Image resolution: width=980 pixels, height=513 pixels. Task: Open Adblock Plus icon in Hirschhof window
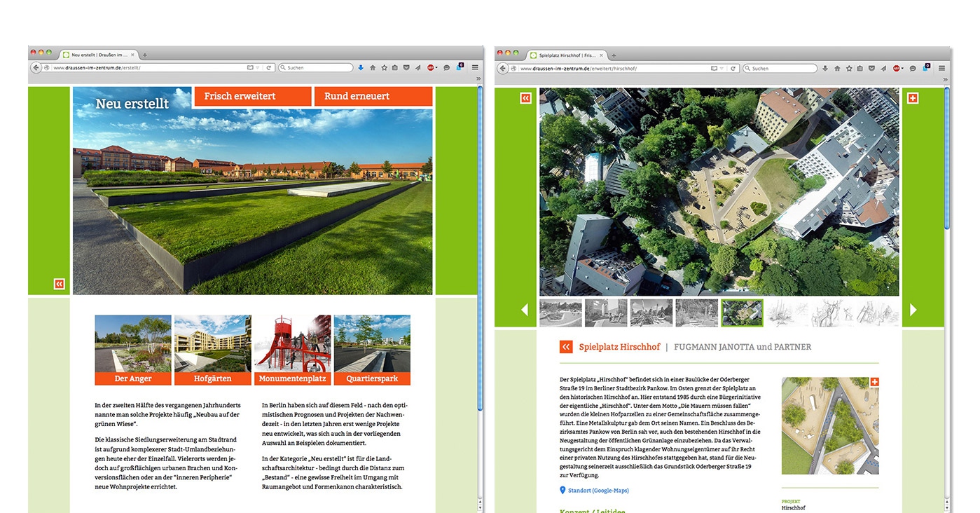[896, 68]
